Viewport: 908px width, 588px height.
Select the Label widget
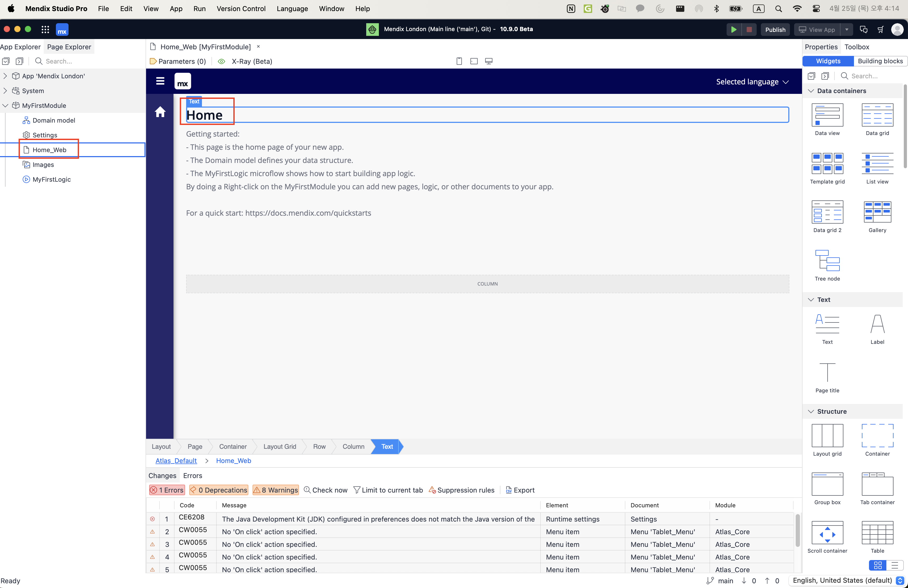pyautogui.click(x=877, y=328)
